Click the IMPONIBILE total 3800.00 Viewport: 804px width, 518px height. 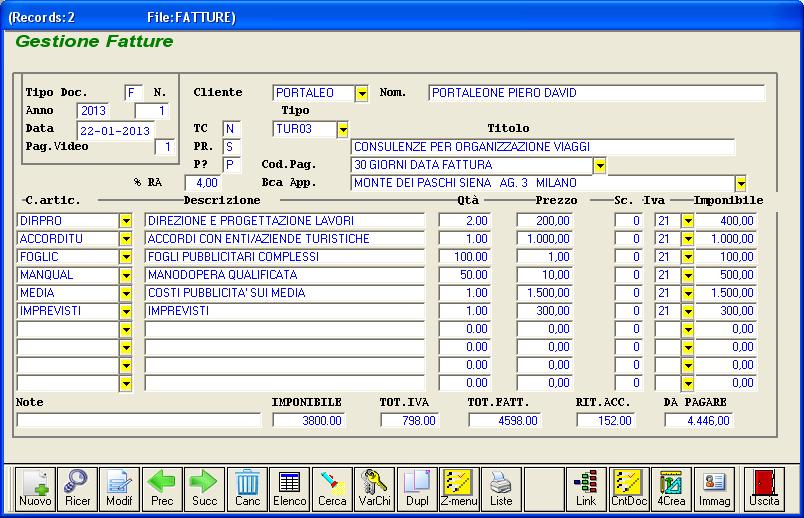pyautogui.click(x=309, y=421)
